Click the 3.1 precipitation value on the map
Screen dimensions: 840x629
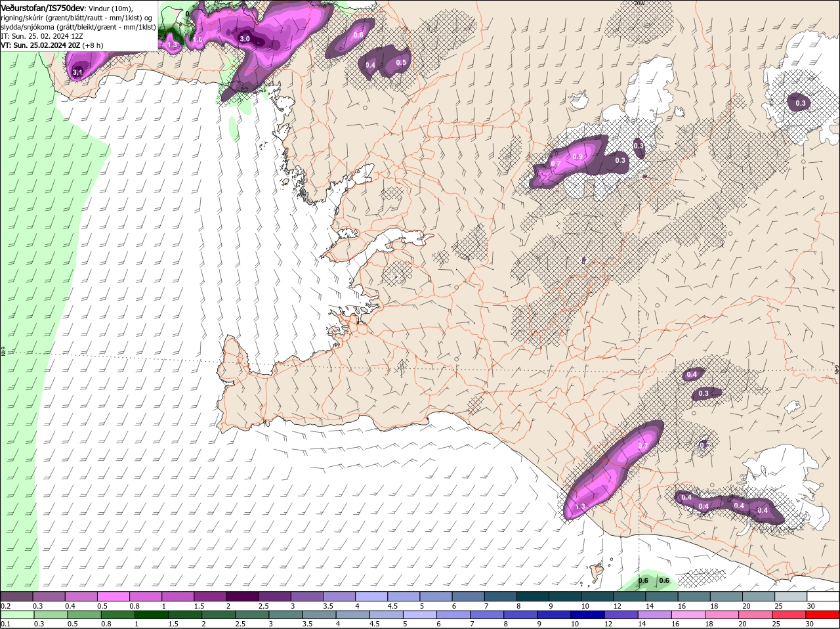point(77,72)
